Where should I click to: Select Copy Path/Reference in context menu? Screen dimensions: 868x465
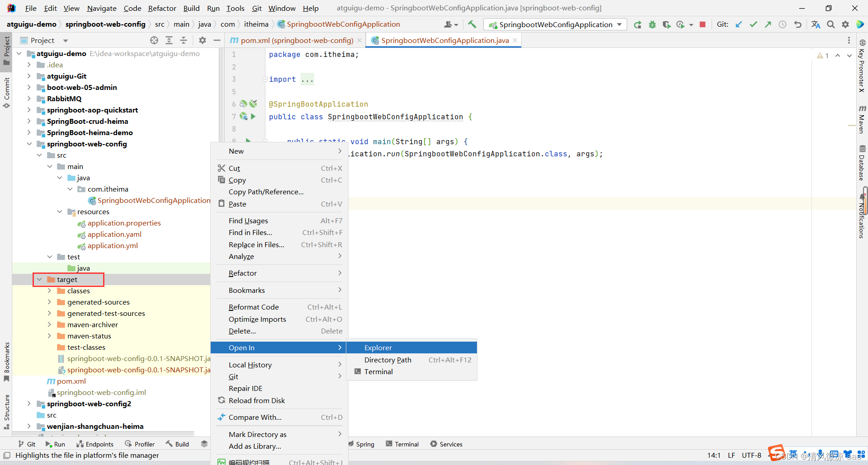click(x=279, y=192)
